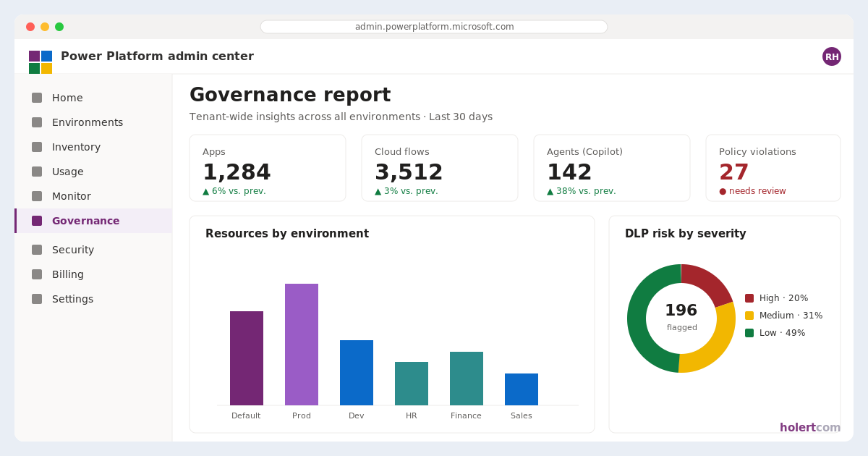868x456 pixels.
Task: Open the Apps 1,284 card
Action: click(268, 168)
